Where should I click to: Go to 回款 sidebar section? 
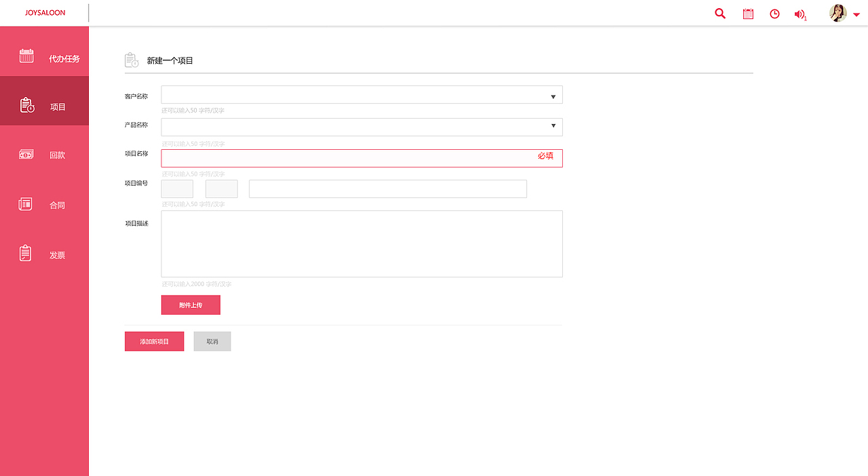tap(45, 155)
